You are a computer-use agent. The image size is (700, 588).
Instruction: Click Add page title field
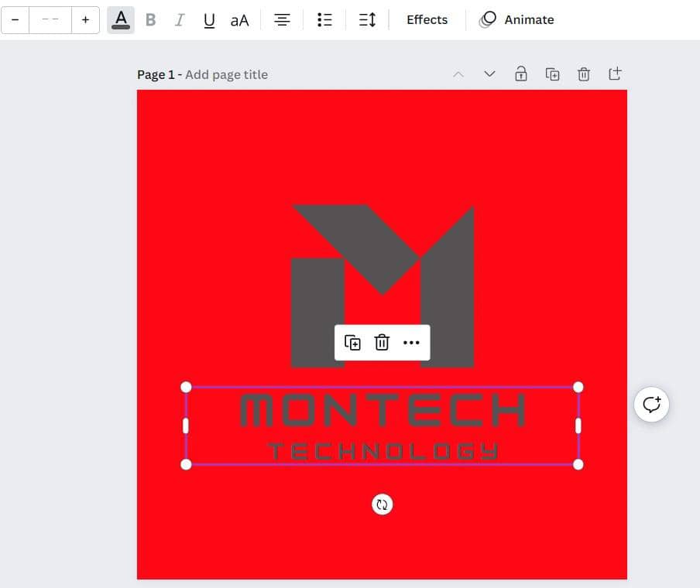coord(226,74)
